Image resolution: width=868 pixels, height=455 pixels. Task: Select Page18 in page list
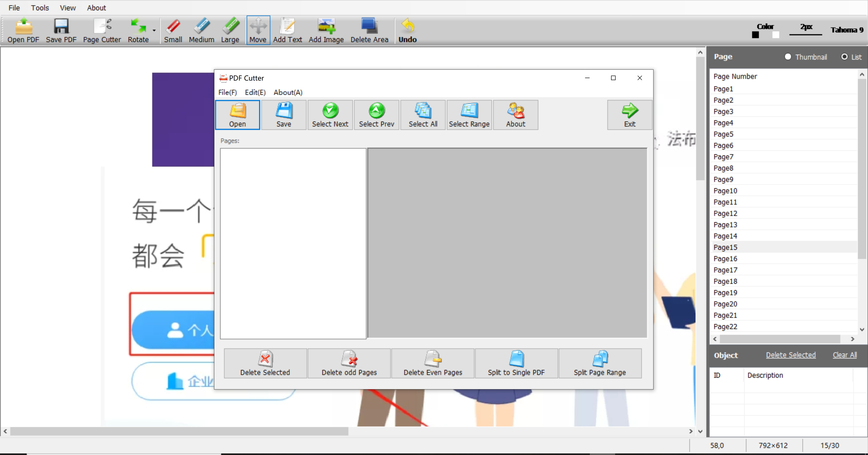pos(783,281)
